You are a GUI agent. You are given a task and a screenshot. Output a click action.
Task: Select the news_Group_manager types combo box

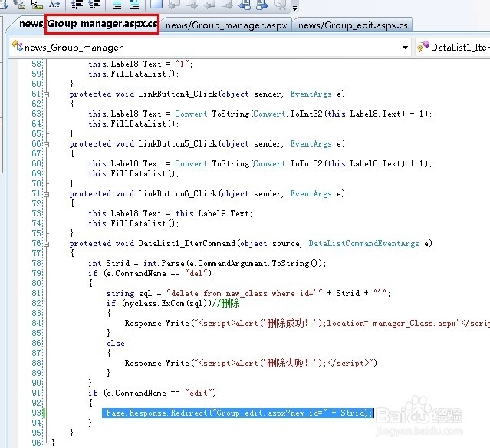(209, 48)
